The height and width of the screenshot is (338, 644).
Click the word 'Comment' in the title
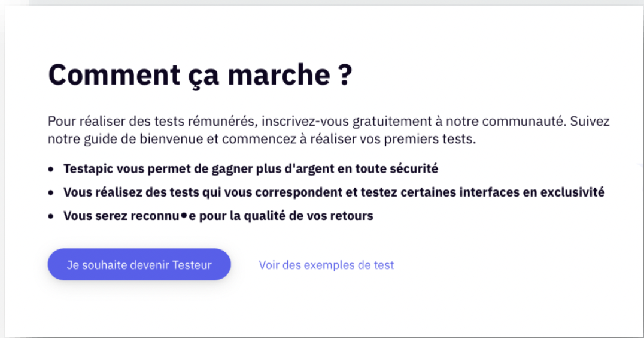[x=114, y=75]
